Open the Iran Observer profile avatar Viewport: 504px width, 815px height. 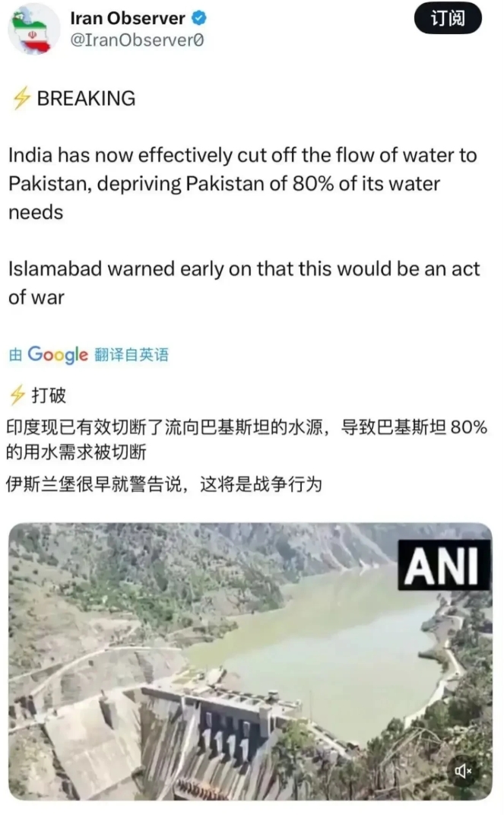pos(33,30)
